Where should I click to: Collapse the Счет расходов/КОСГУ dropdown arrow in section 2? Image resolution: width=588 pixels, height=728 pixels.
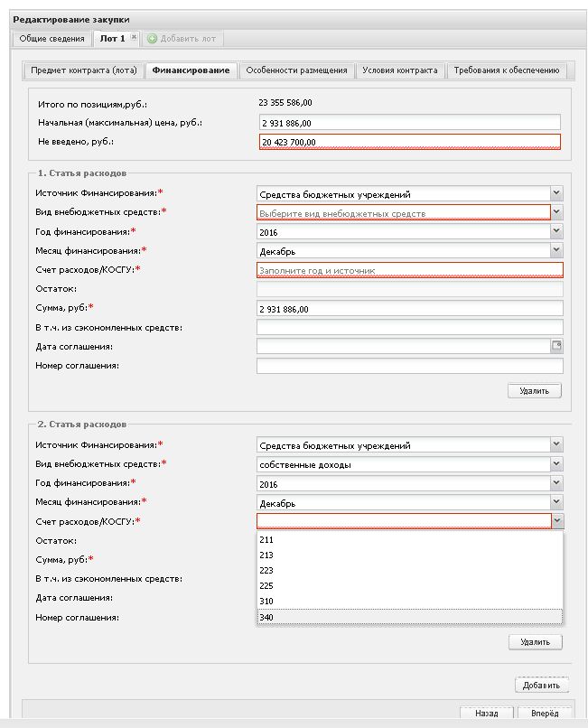(x=557, y=521)
